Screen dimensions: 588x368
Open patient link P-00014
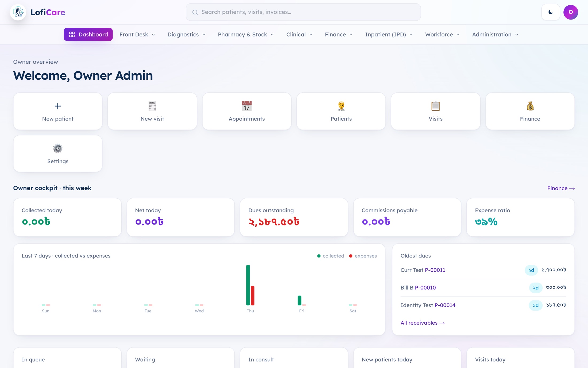click(x=445, y=305)
